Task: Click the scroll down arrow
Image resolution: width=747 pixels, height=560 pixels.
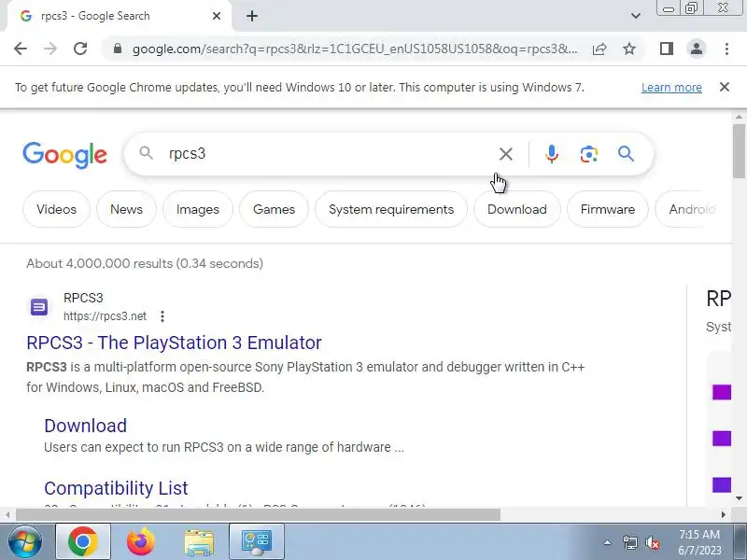Action: click(x=739, y=498)
